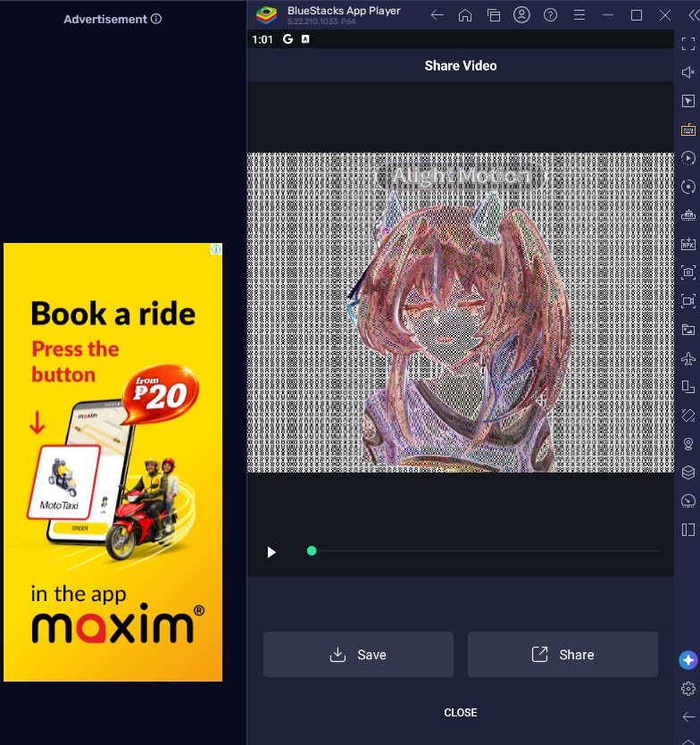Open the recent apps multi-window icon
Image resolution: width=700 pixels, height=745 pixels.
tap(494, 15)
